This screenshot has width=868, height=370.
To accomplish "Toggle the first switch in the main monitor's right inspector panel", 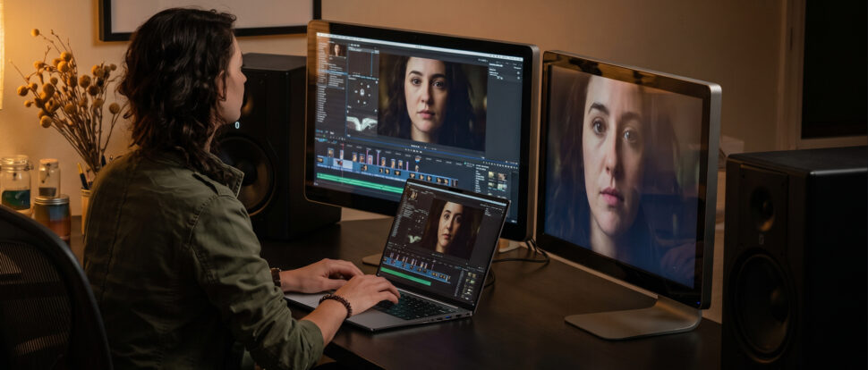I will pos(518,73).
